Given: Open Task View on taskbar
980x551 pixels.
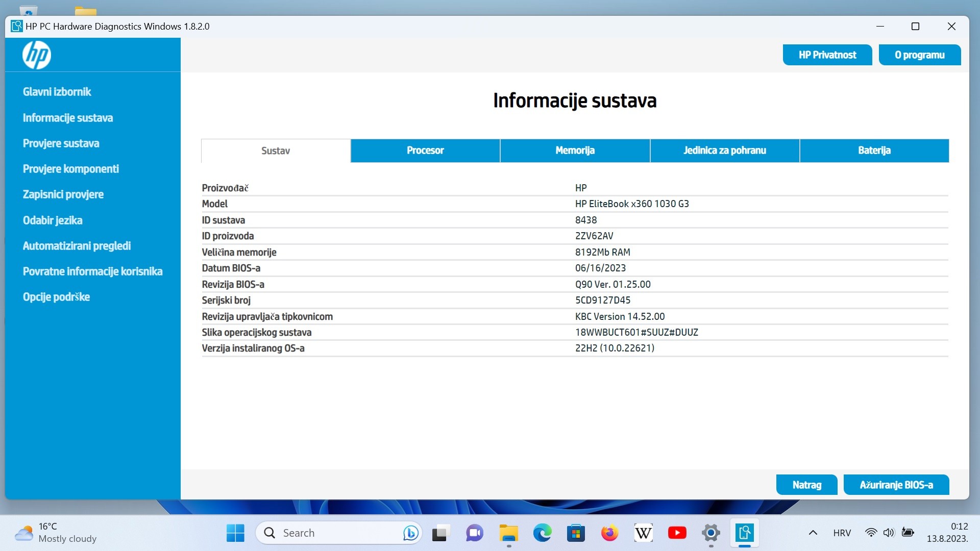Looking at the screenshot, I should (x=441, y=533).
